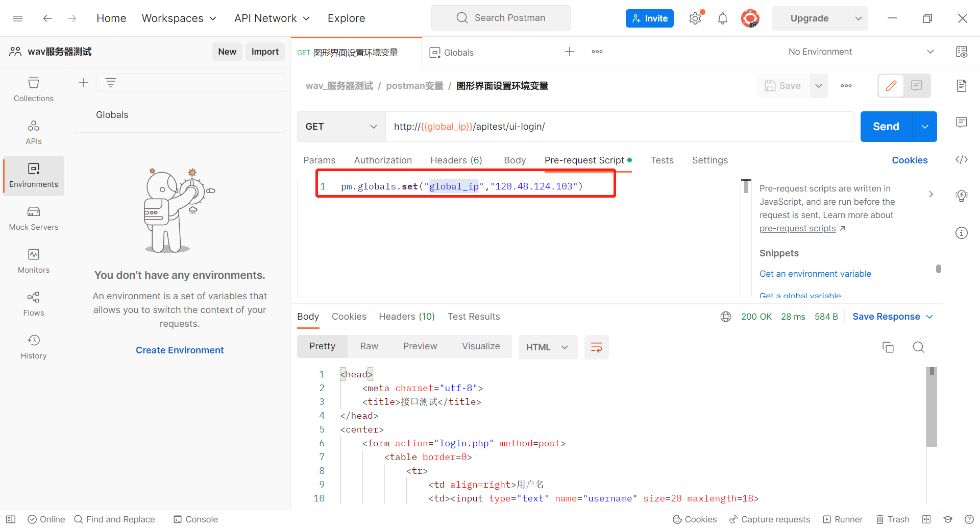Open code snippet icon
The height and width of the screenshot is (528, 980).
click(x=962, y=159)
